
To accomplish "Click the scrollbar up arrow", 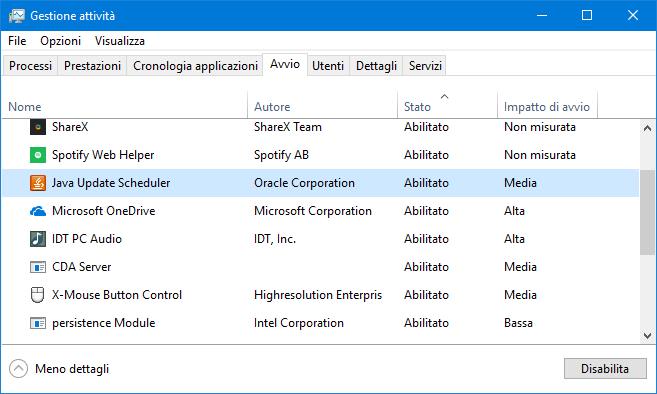I will point(647,128).
